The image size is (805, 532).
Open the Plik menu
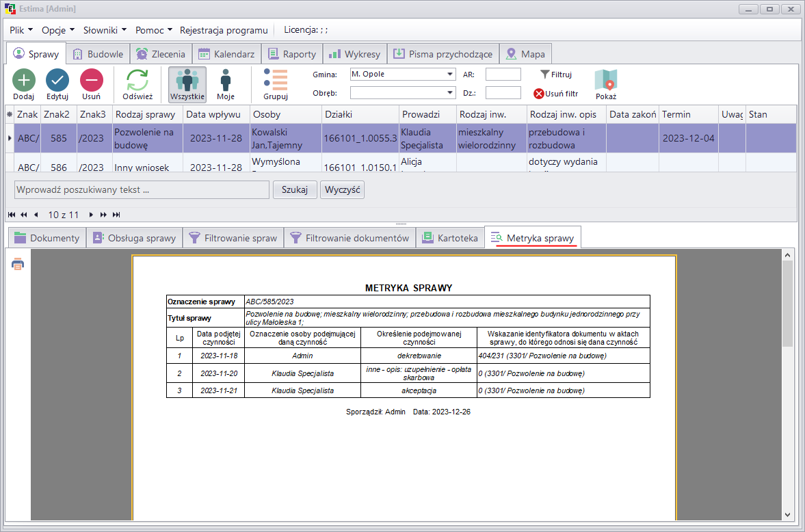click(21, 30)
